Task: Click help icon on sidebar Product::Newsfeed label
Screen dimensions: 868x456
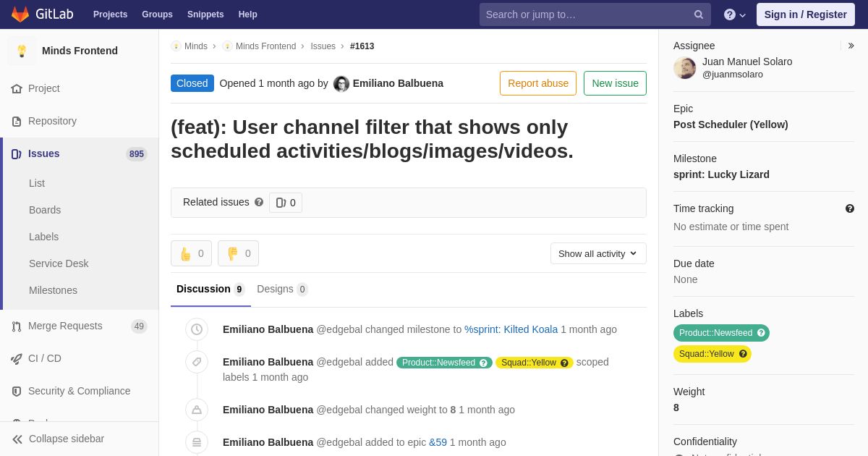Action: tap(761, 333)
